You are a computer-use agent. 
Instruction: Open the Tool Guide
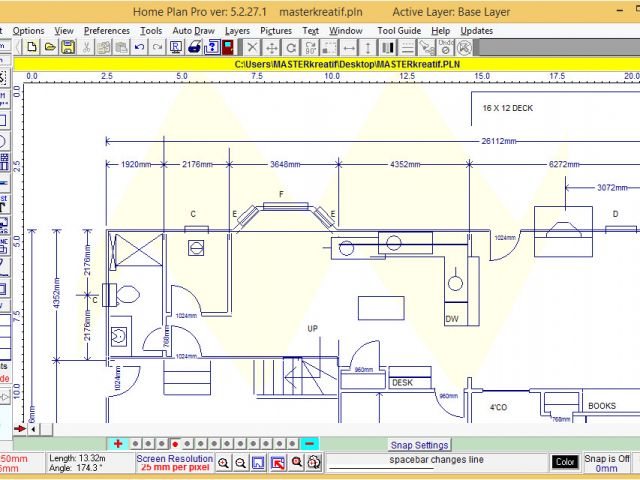(x=399, y=30)
